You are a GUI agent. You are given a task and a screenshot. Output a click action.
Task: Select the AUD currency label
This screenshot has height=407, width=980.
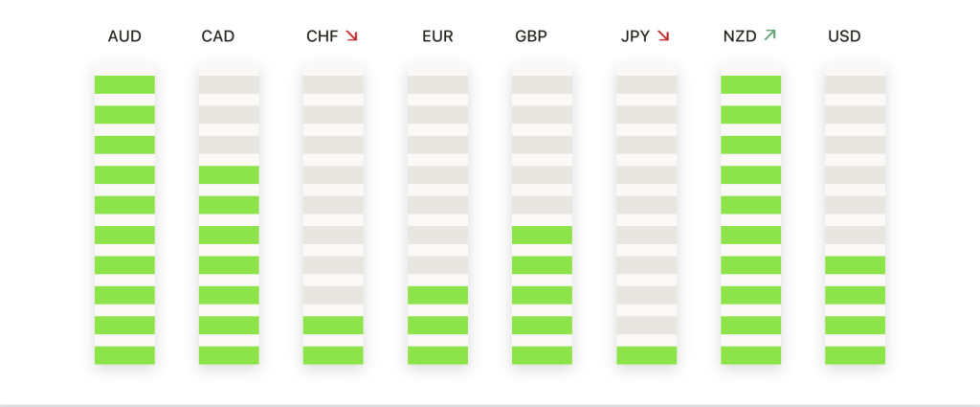click(124, 37)
